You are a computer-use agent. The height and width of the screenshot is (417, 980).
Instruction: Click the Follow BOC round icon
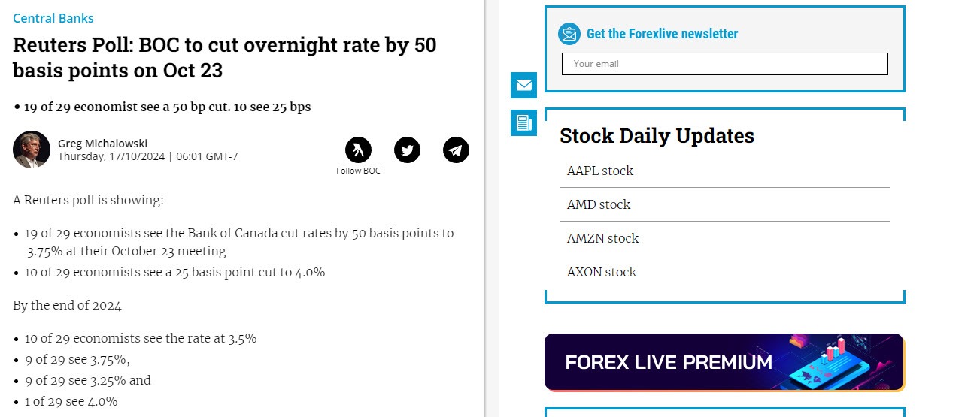[358, 150]
